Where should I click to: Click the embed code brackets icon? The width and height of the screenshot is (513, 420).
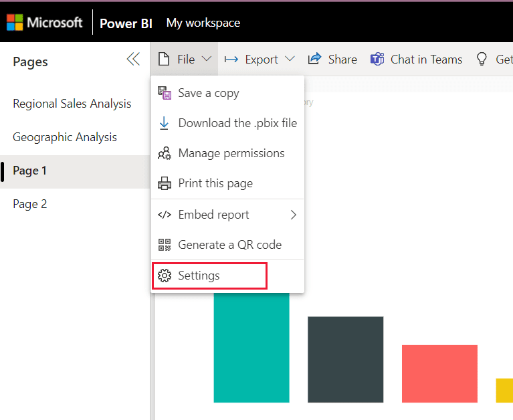tap(165, 215)
